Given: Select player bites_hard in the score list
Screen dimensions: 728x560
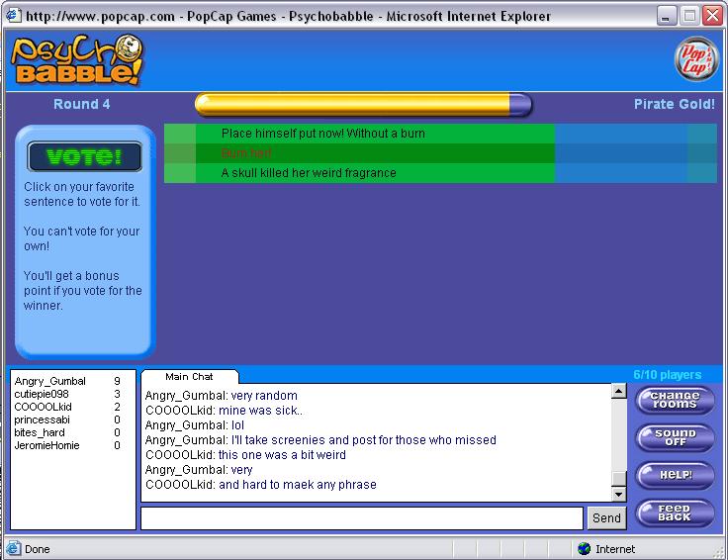Looking at the screenshot, I should tap(67, 432).
